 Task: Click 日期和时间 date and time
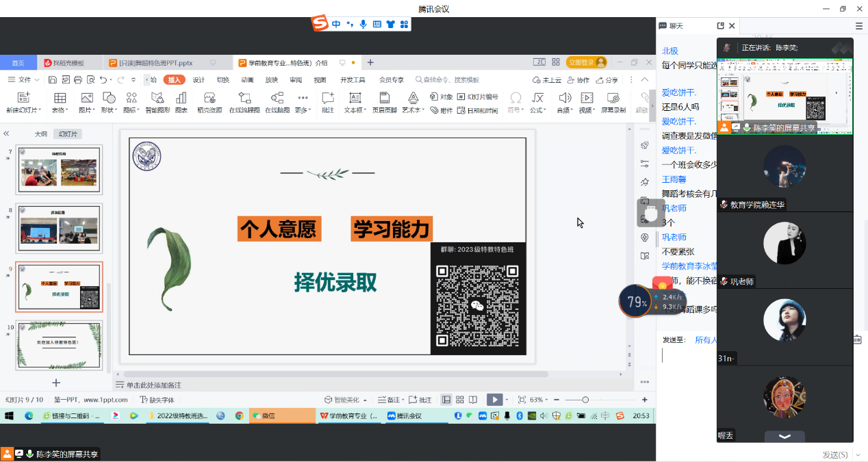(478, 110)
